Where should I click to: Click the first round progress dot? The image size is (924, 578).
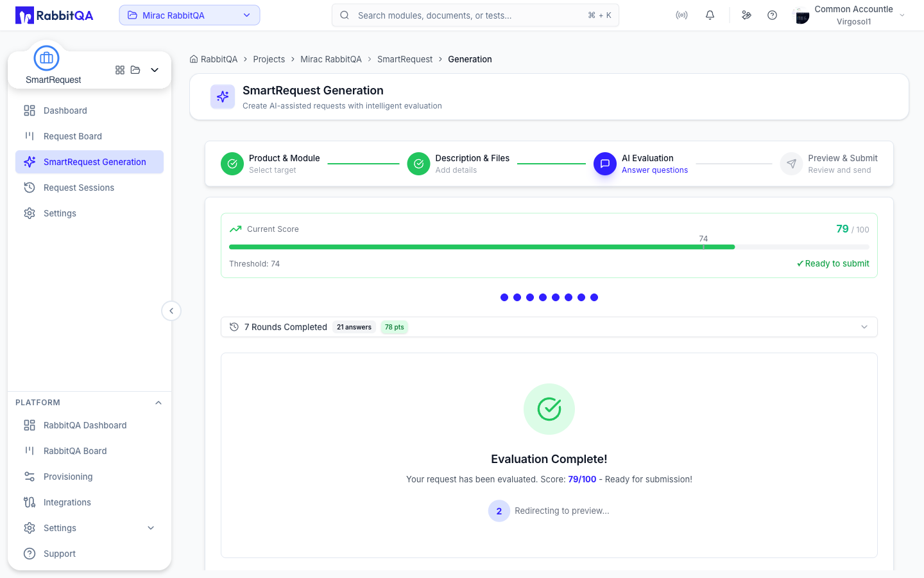coord(504,297)
